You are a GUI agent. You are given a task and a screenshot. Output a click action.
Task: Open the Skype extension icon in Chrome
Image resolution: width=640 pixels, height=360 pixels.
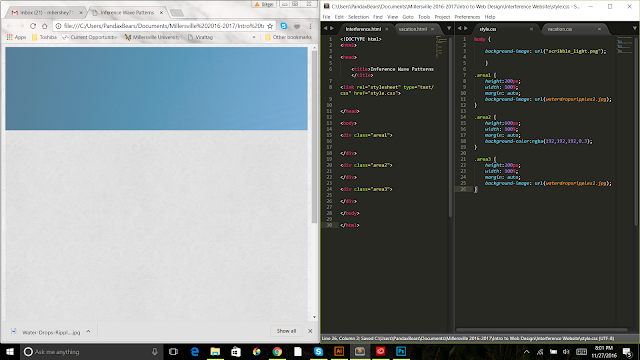click(284, 26)
